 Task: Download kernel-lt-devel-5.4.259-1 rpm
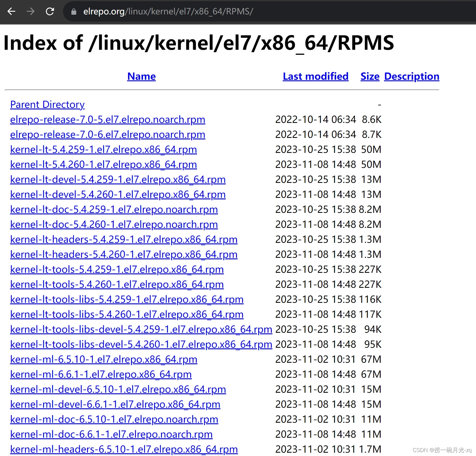coord(118,180)
